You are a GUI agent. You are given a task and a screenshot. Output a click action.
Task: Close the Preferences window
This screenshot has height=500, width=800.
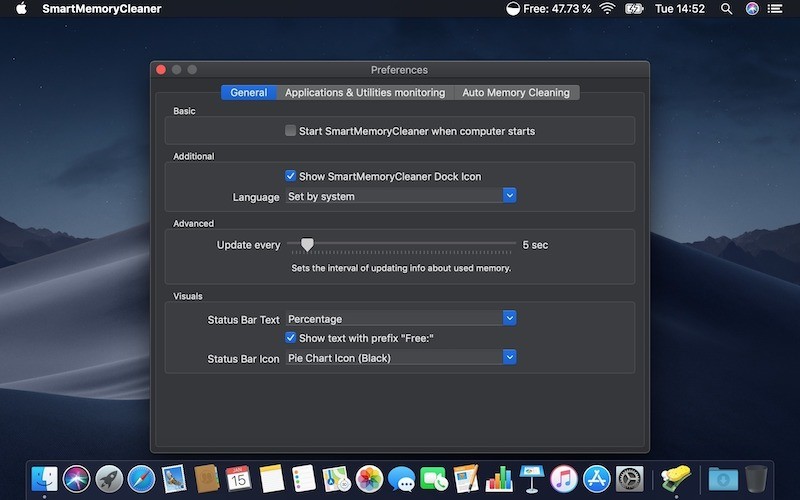point(161,69)
